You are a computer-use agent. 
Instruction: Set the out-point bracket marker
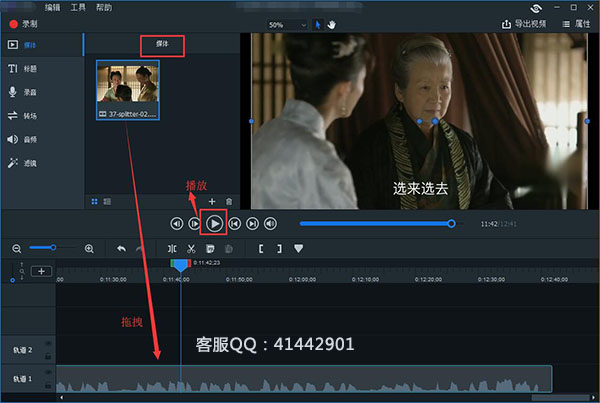pos(279,249)
